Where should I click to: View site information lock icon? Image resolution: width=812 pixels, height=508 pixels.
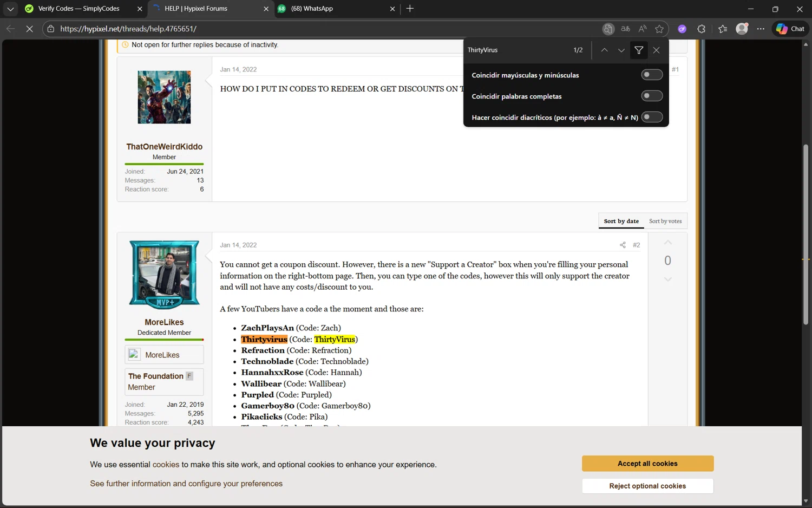[x=51, y=29]
